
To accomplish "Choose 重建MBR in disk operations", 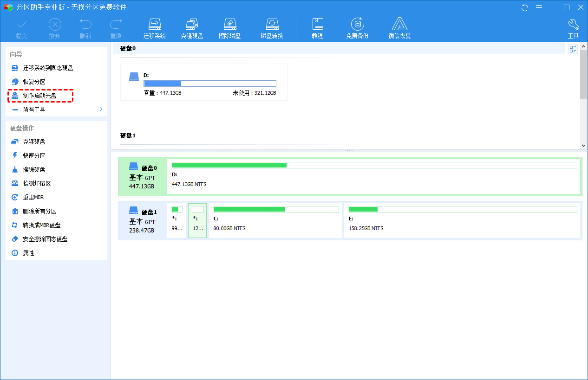I will click(27, 197).
